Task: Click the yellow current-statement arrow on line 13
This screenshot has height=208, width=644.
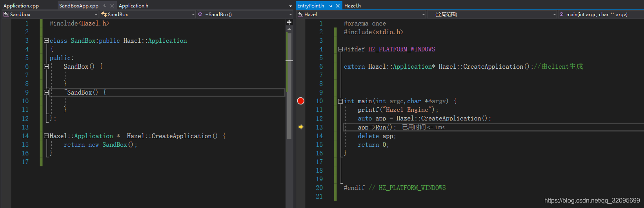Action: [x=301, y=127]
